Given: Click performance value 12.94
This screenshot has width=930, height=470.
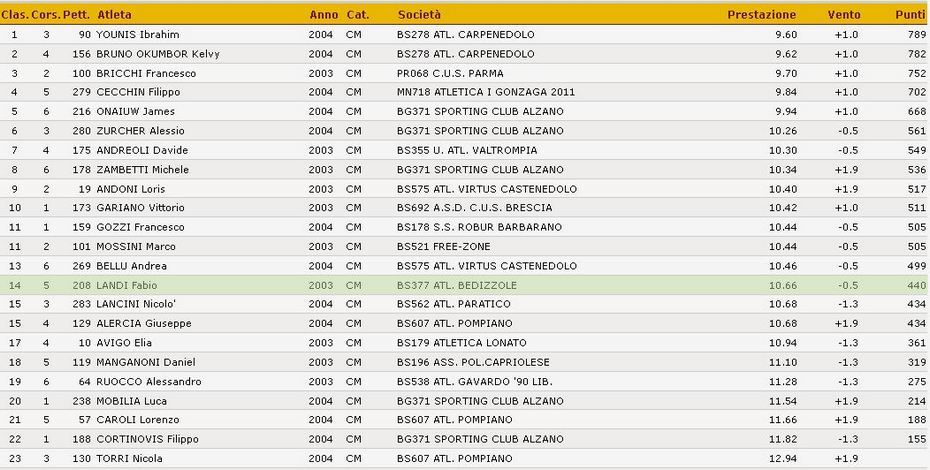Looking at the screenshot, I should pyautogui.click(x=783, y=459).
